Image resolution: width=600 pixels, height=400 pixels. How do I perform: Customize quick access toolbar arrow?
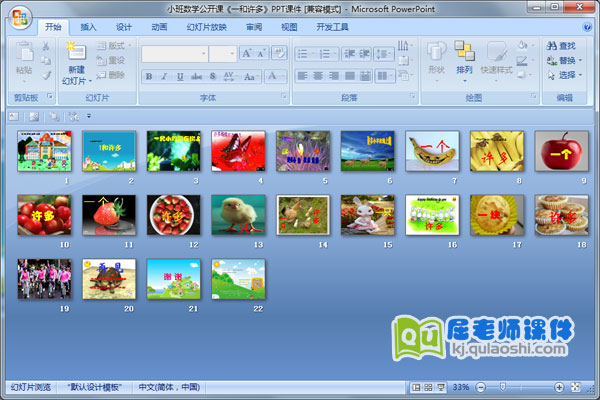tap(89, 116)
